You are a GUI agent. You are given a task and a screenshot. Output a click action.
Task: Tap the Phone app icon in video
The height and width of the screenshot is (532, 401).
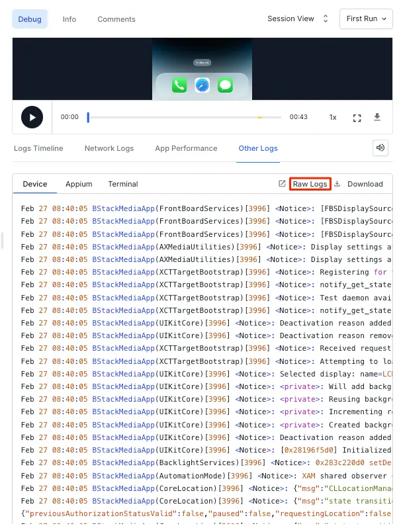pyautogui.click(x=179, y=85)
